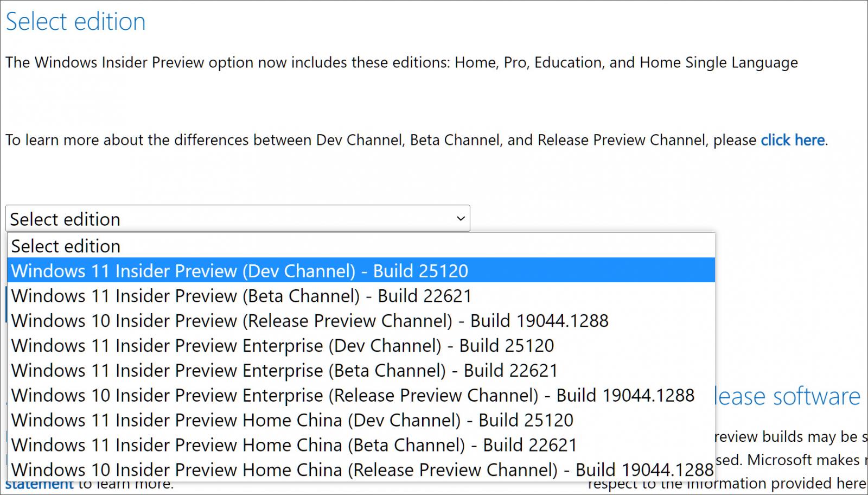Choose Windows 11 Insider Preview Enterprise (Dev Channel)

[361, 345]
